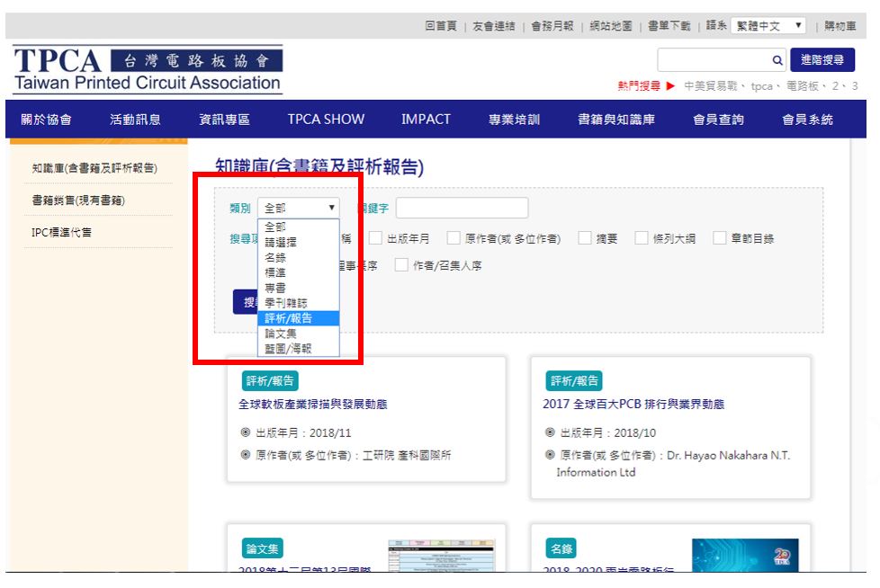Open 2017 全球百大PCB 排行與業界動態 title
This screenshot has height=588, width=880.
coord(633,405)
